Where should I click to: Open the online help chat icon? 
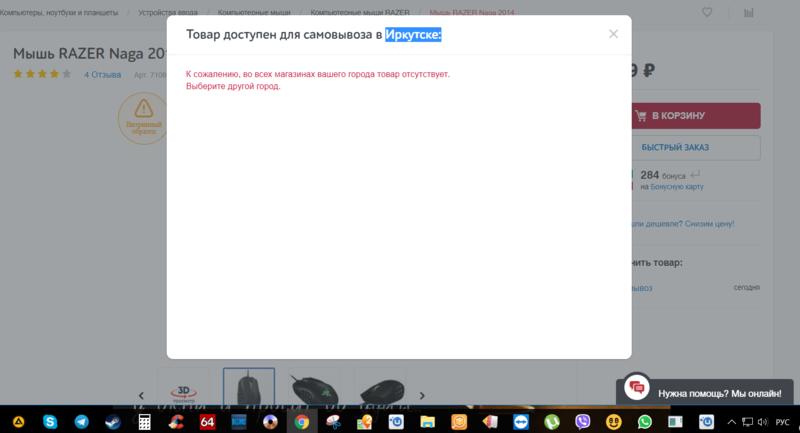pos(636,388)
